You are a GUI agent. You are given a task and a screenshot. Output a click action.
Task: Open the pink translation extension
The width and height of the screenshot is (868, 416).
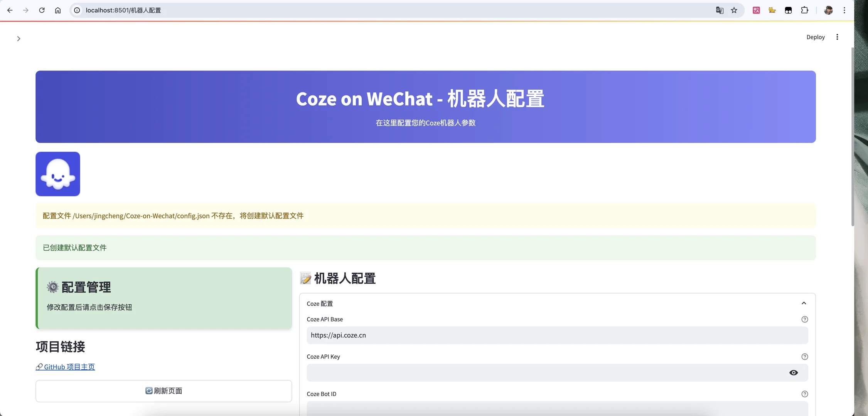756,10
